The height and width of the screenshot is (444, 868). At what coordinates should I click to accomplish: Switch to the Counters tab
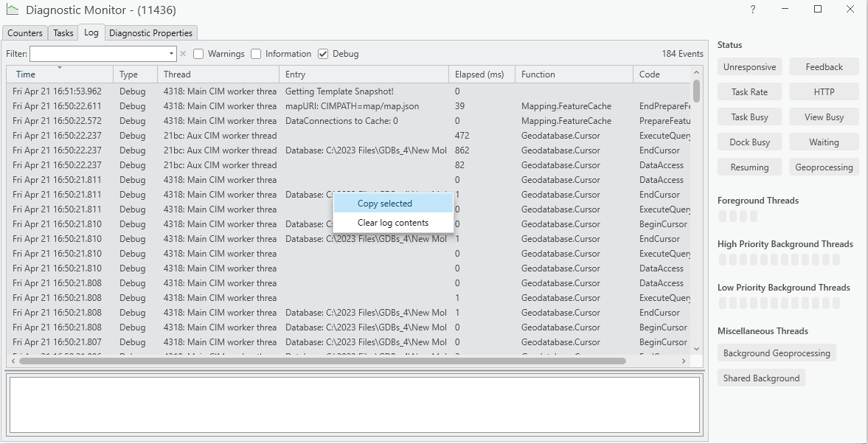pos(24,32)
